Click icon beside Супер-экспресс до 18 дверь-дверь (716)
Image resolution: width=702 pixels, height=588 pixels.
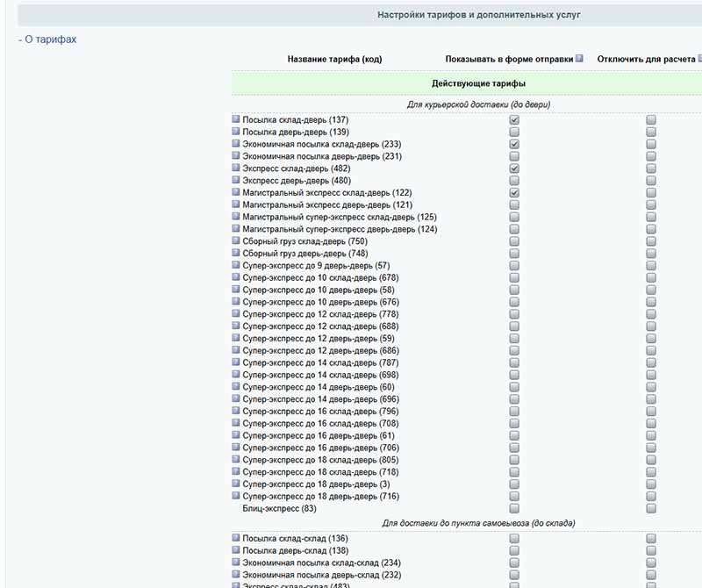pos(236,496)
